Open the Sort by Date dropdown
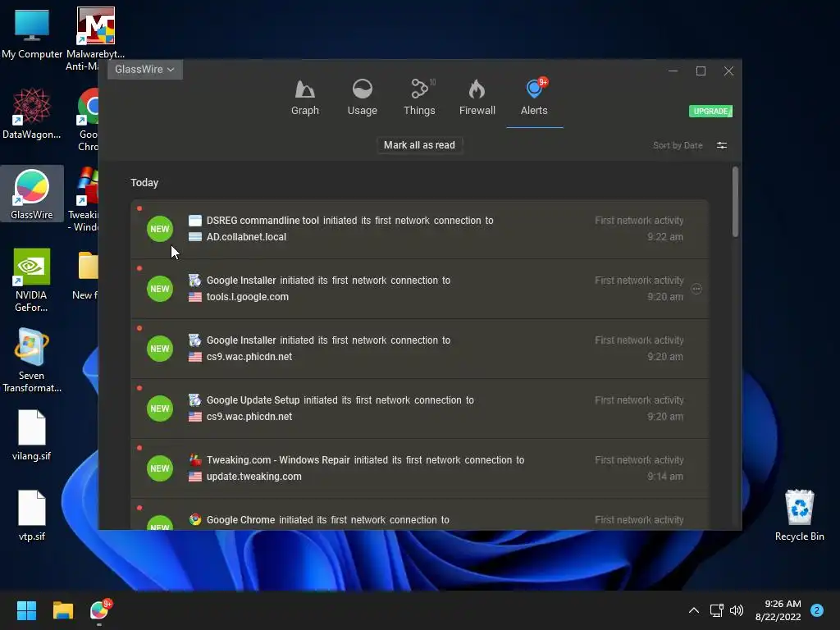840x630 pixels. pos(677,145)
